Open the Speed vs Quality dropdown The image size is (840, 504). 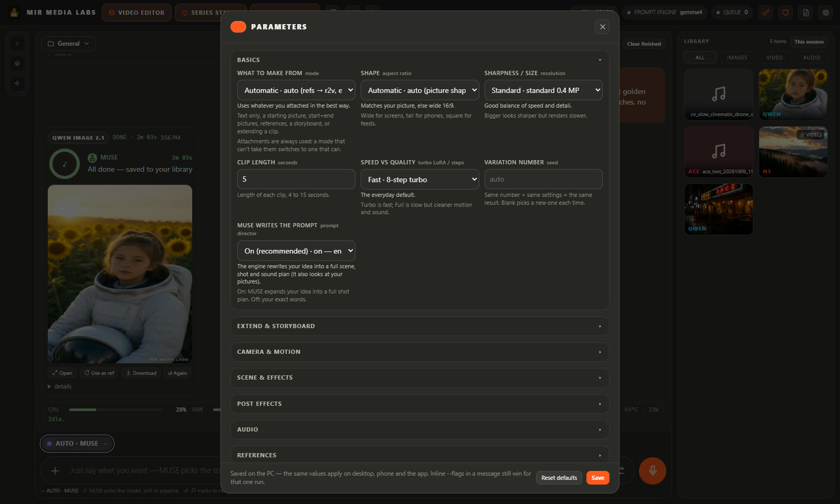(419, 180)
